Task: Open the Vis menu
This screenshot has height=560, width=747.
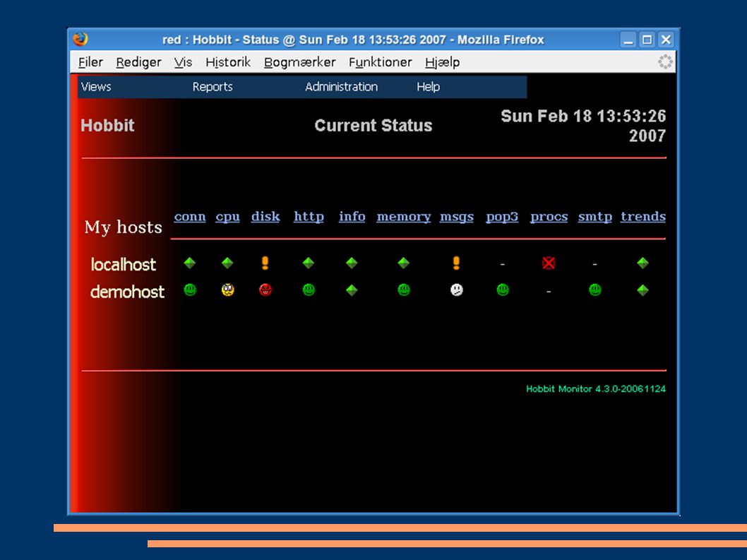Action: 183,62
